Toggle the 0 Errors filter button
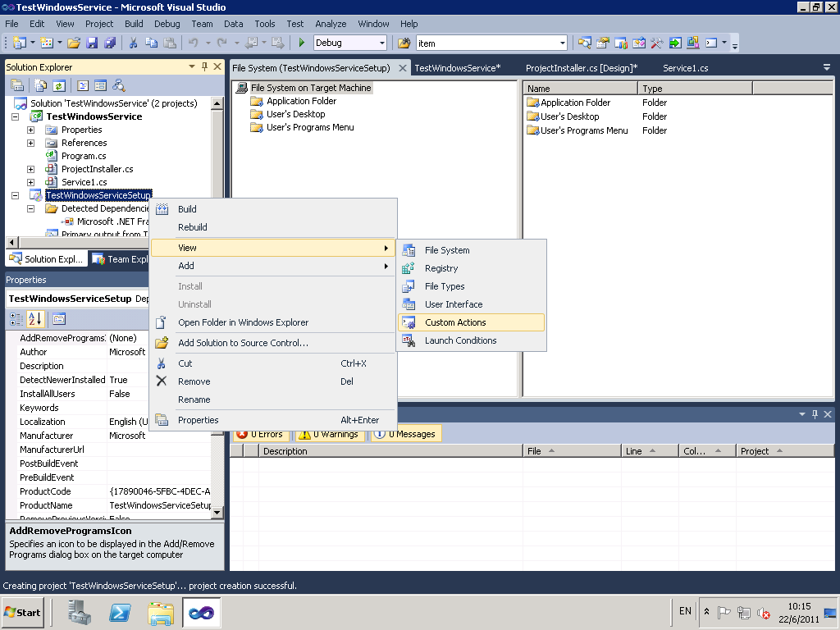The image size is (840, 630). [x=260, y=434]
